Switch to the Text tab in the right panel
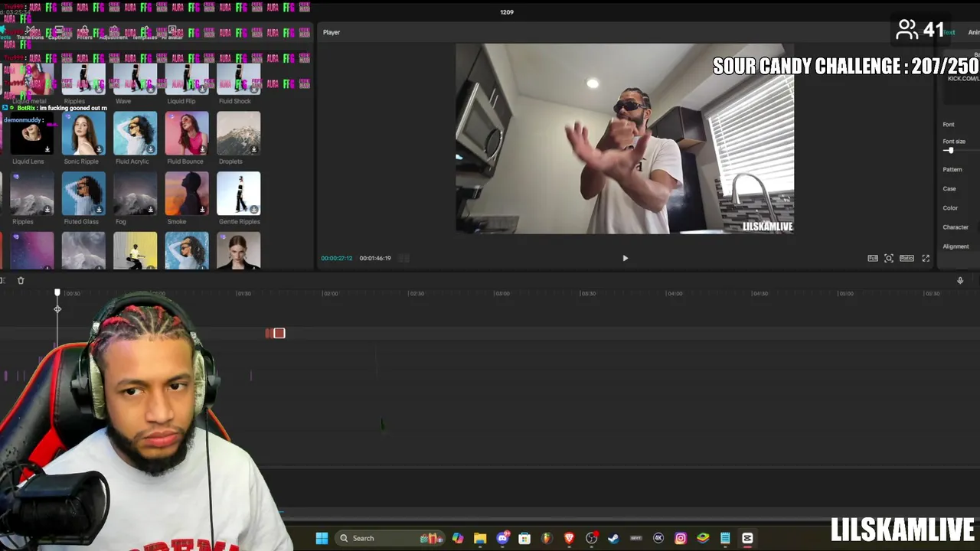The width and height of the screenshot is (980, 551). click(949, 32)
